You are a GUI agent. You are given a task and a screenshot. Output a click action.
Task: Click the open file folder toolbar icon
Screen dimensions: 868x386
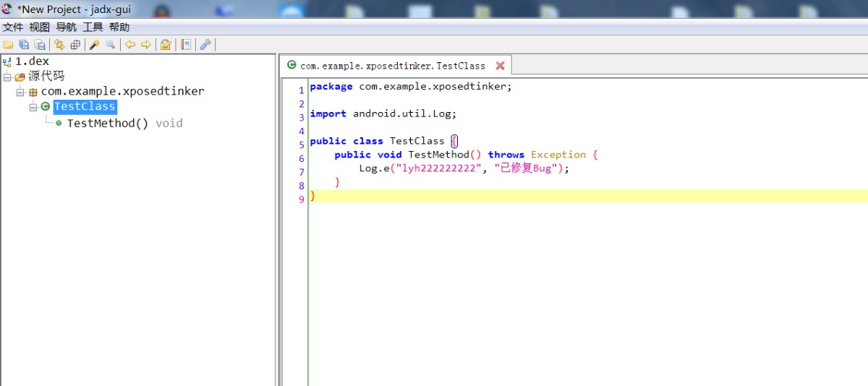coord(8,45)
